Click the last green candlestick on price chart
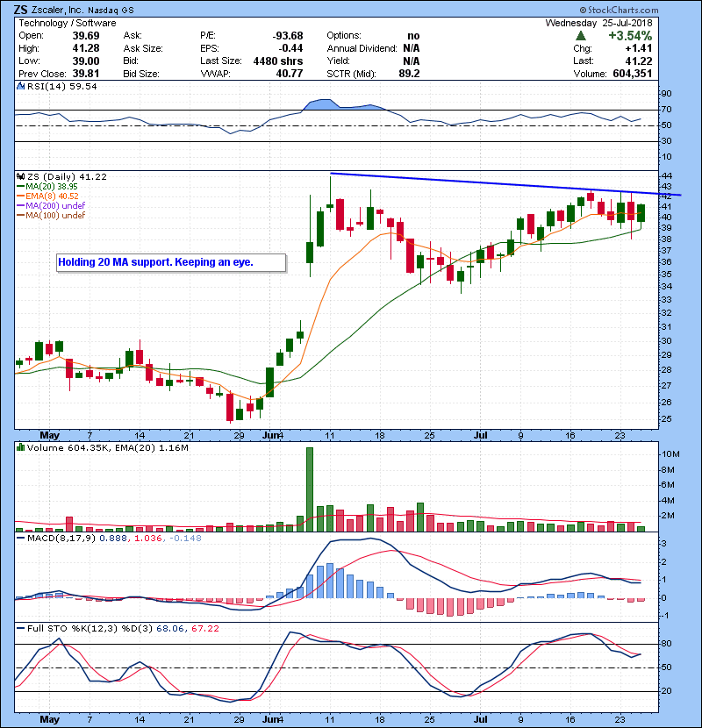Image resolution: width=702 pixels, height=728 pixels. coord(641,213)
